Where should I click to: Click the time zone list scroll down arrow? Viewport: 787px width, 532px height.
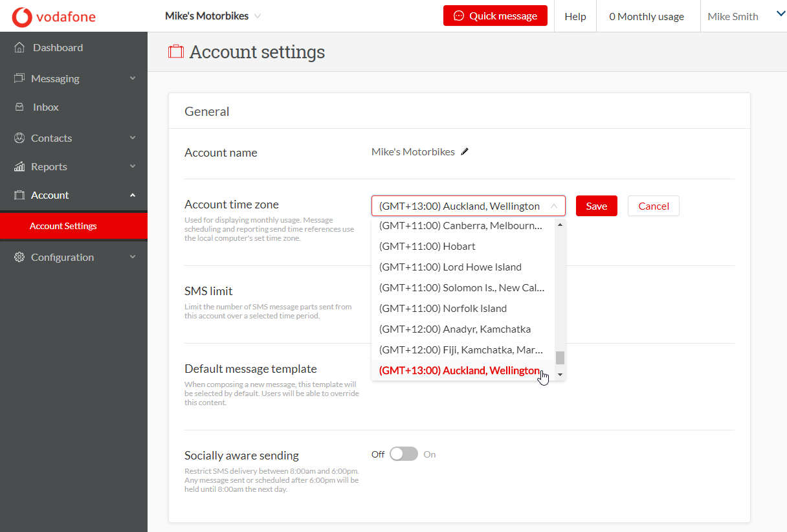560,375
